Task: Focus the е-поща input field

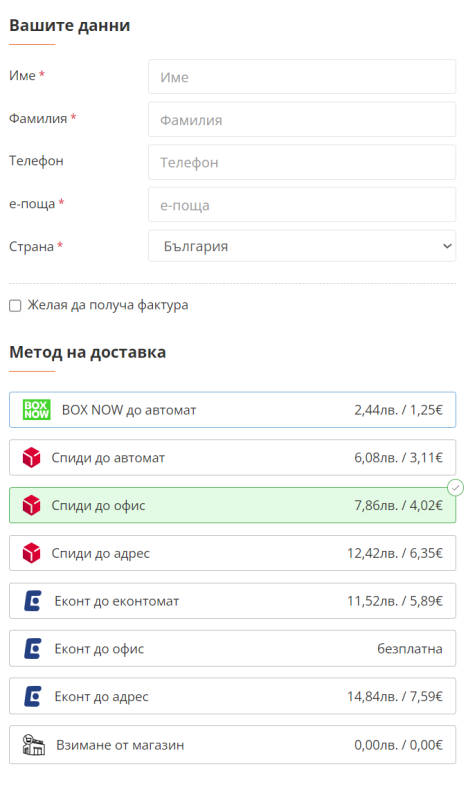Action: click(302, 205)
